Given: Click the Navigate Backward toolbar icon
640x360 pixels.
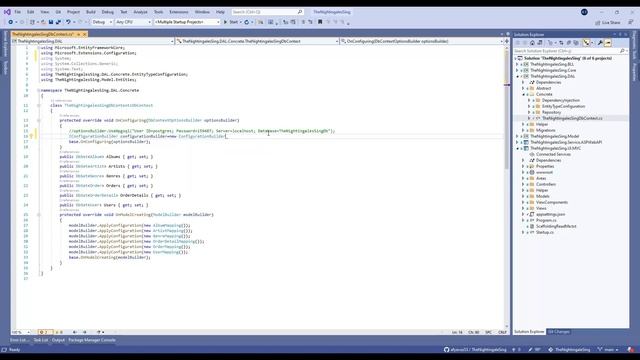Looking at the screenshot, I should tap(11, 22).
